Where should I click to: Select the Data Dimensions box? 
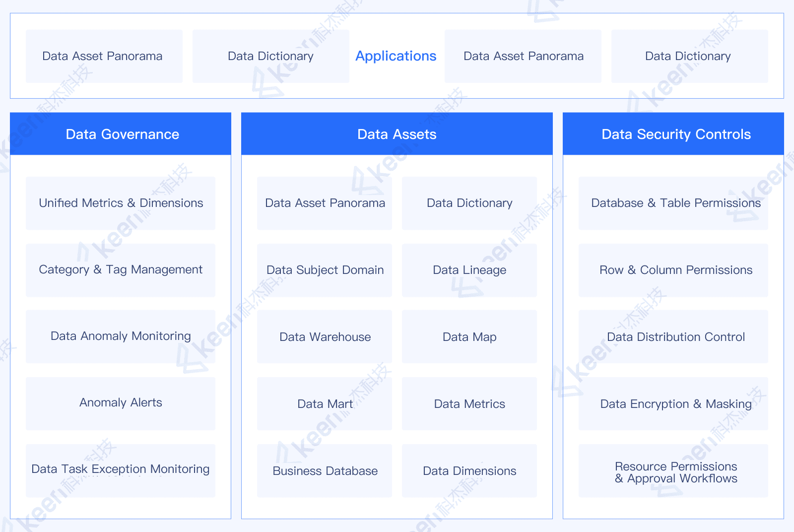(x=469, y=471)
